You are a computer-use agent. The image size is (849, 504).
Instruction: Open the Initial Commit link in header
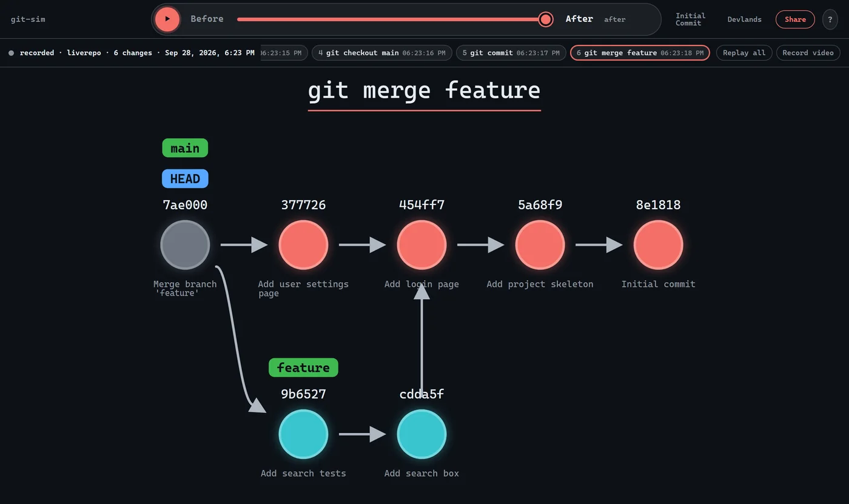click(690, 19)
